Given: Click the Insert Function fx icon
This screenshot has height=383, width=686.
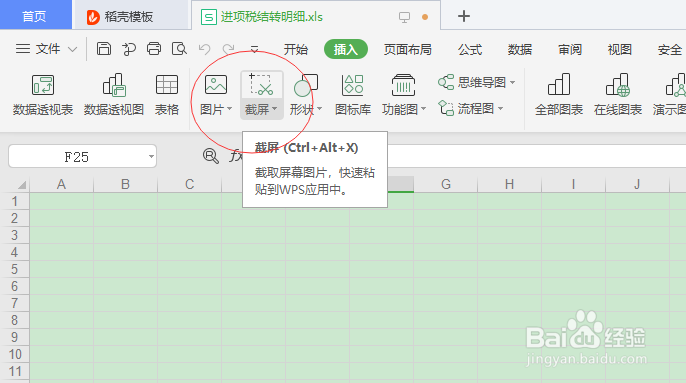Looking at the screenshot, I should (x=235, y=156).
